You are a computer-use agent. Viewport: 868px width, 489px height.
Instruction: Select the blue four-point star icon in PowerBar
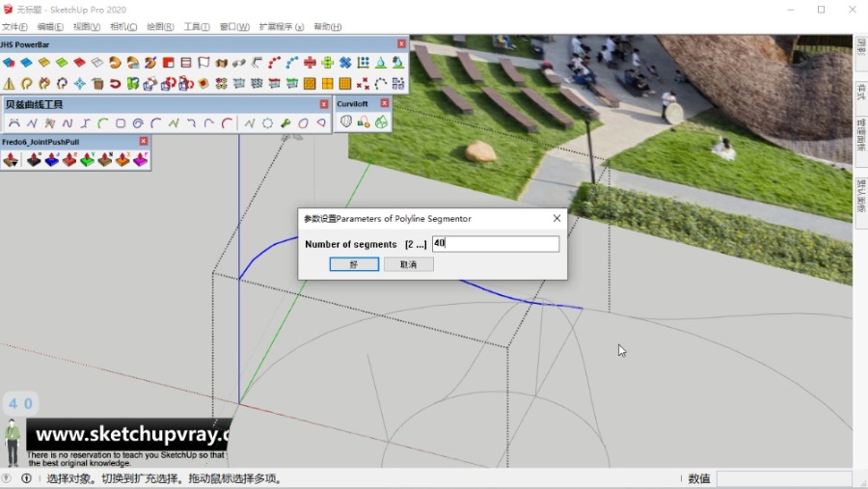coord(80,84)
